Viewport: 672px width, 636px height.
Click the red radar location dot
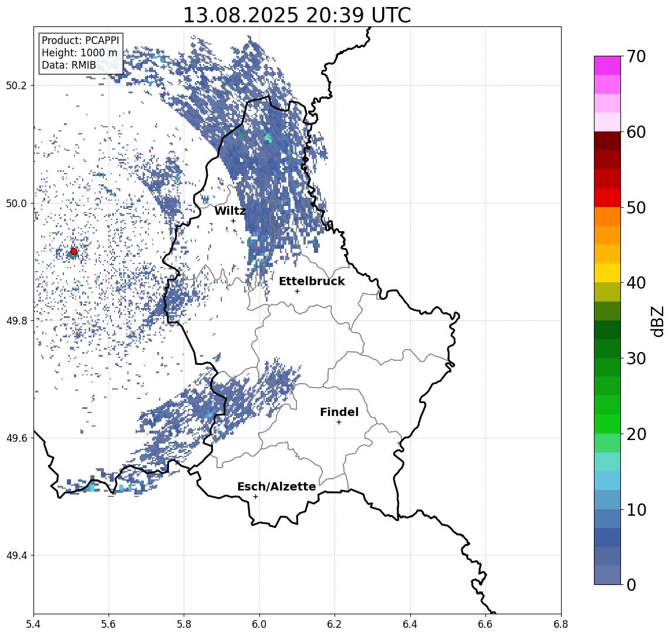tap(74, 251)
